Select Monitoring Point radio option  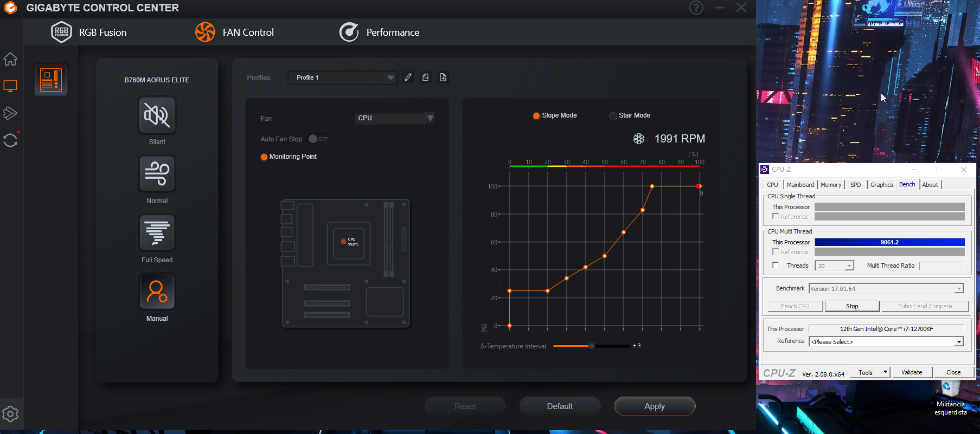(264, 157)
